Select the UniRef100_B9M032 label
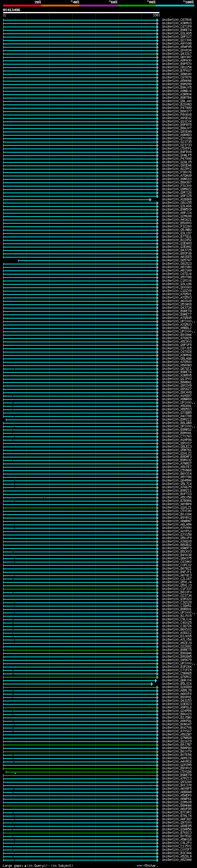The image size is (197, 868). [177, 460]
